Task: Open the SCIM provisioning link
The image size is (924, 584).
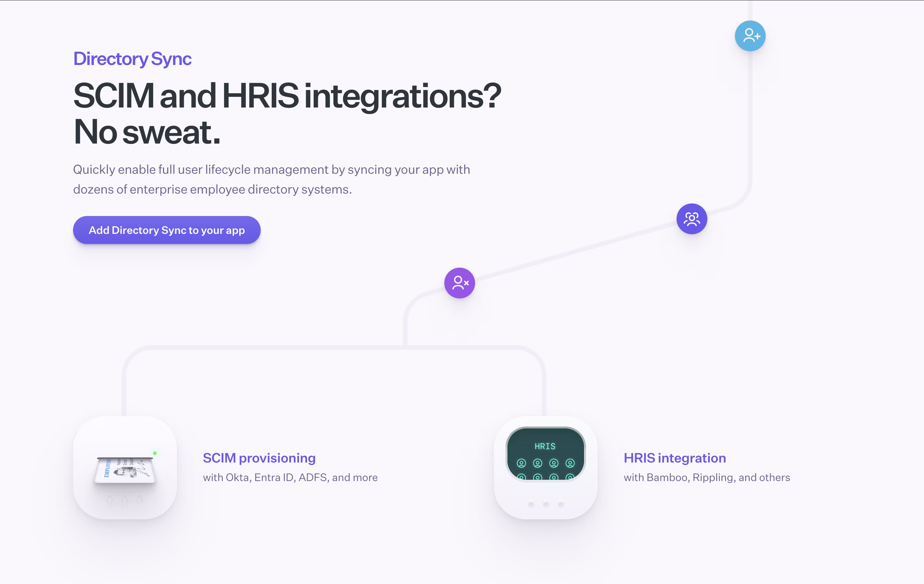Action: pos(259,458)
